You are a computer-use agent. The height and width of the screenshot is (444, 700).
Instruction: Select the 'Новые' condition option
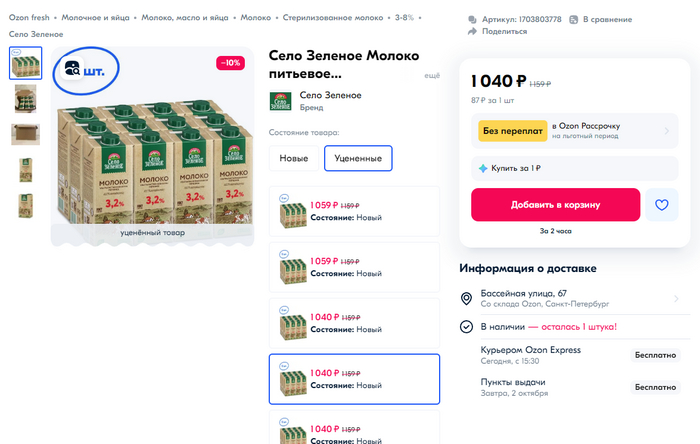294,158
